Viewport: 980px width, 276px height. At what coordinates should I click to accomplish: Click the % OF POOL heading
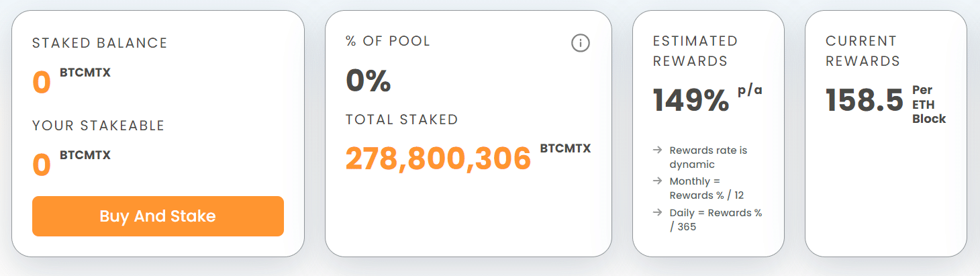coord(388,41)
